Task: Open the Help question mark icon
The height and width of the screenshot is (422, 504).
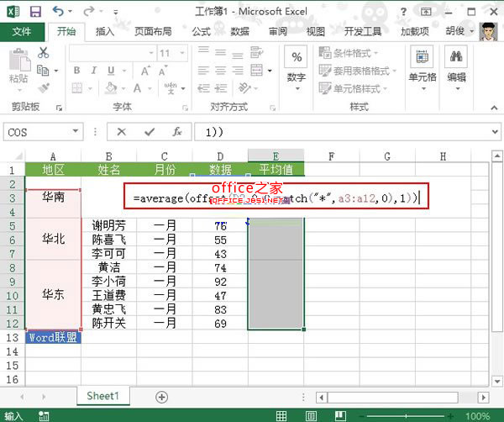Action: (x=403, y=12)
